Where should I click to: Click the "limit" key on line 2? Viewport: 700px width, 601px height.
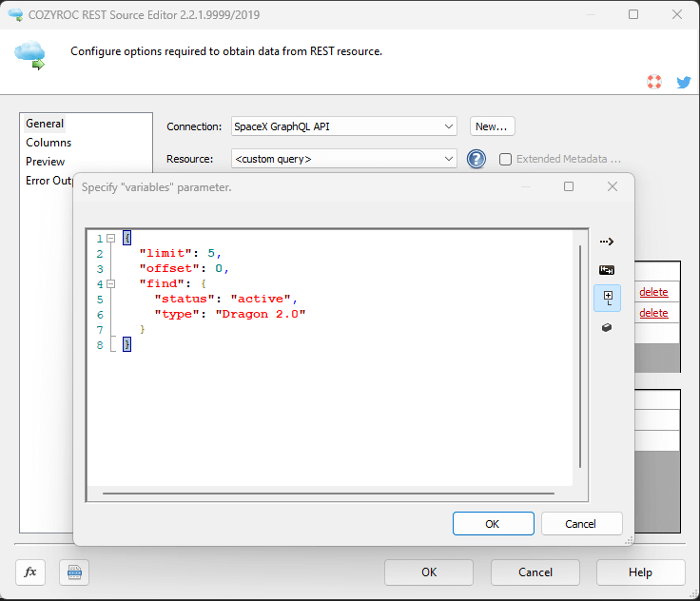[x=165, y=253]
